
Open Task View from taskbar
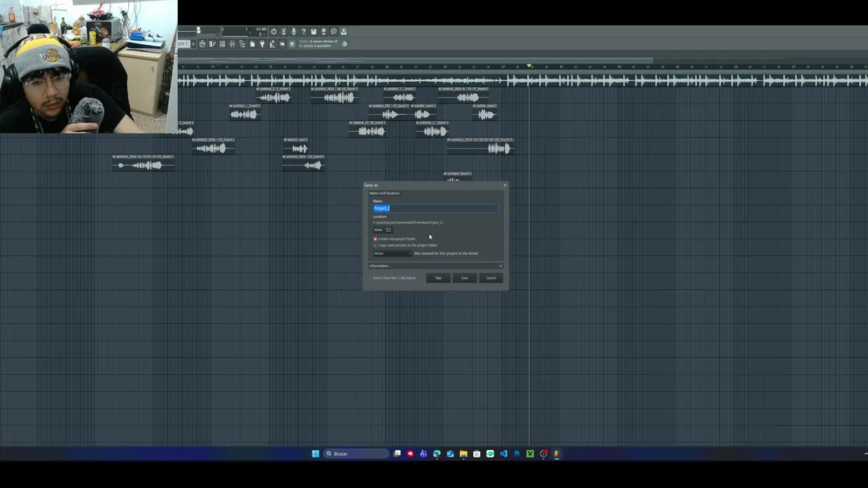point(397,453)
